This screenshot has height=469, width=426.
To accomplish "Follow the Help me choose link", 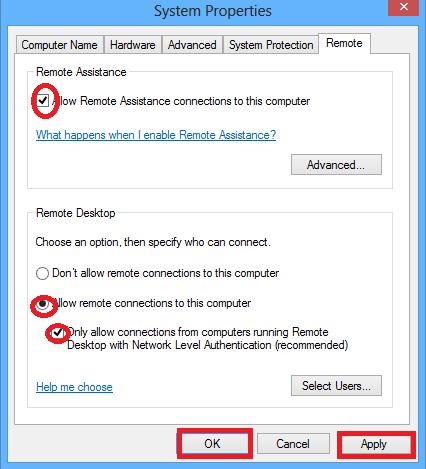I will coord(74,387).
